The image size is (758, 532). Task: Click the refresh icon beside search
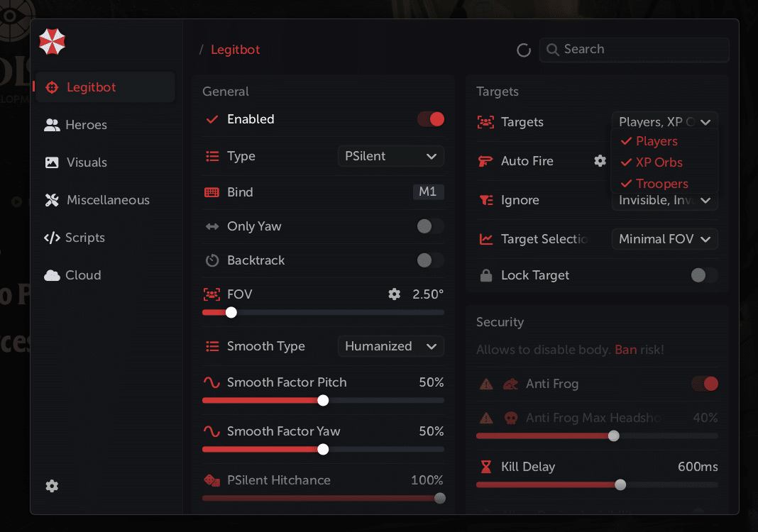pyautogui.click(x=524, y=50)
